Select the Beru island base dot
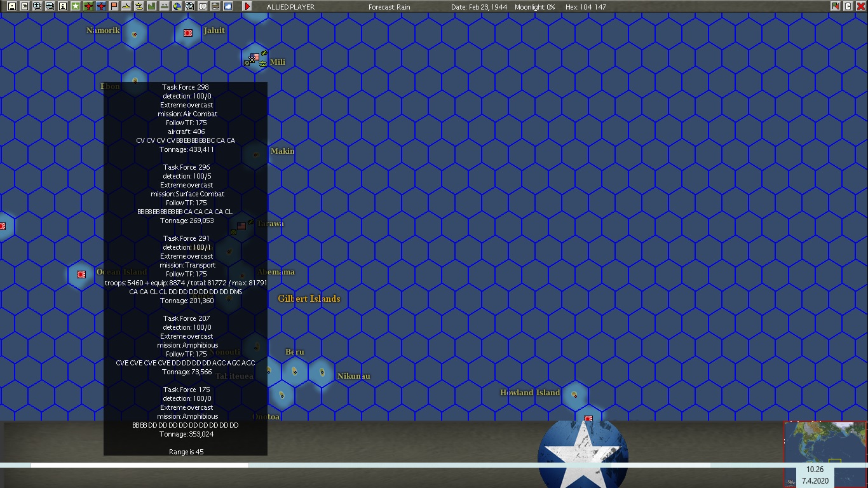Image resolution: width=868 pixels, height=488 pixels. 295,371
